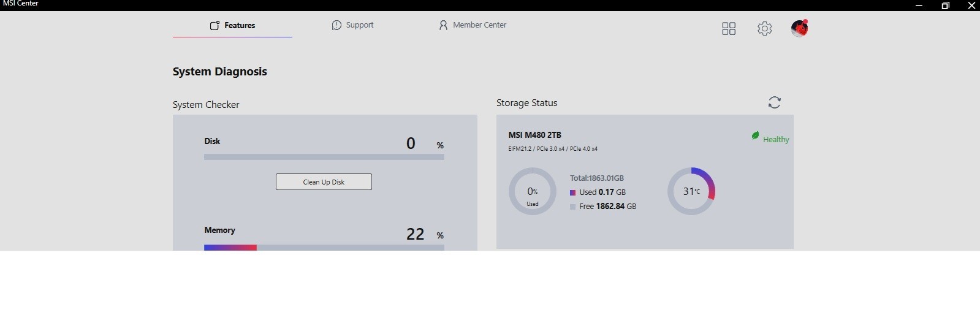
Task: Restore down the MSI Center window
Action: 946,6
